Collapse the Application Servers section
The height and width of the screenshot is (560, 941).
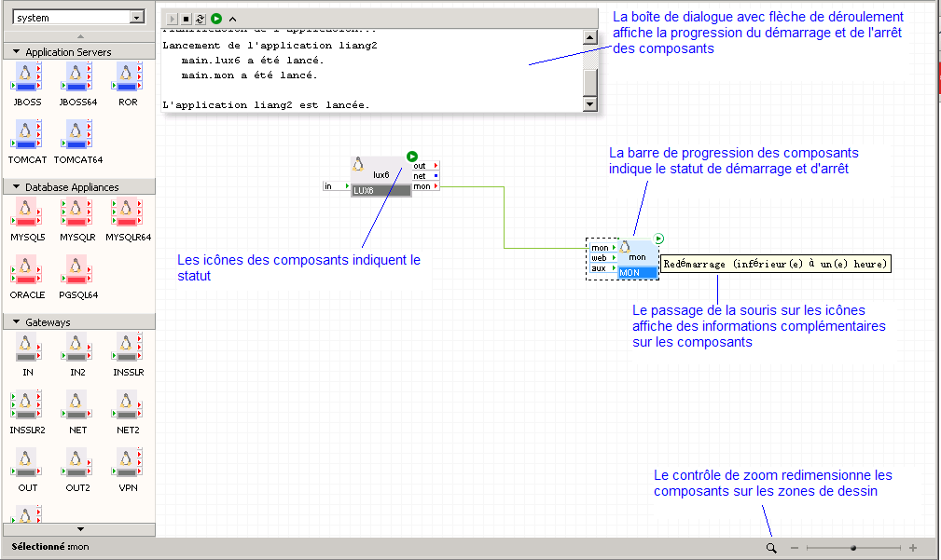(x=16, y=51)
